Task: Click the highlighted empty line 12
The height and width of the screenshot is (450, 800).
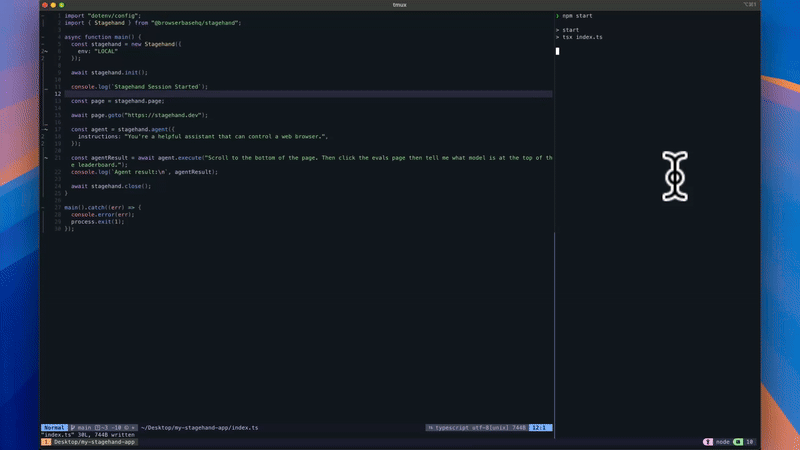Action: [308, 94]
